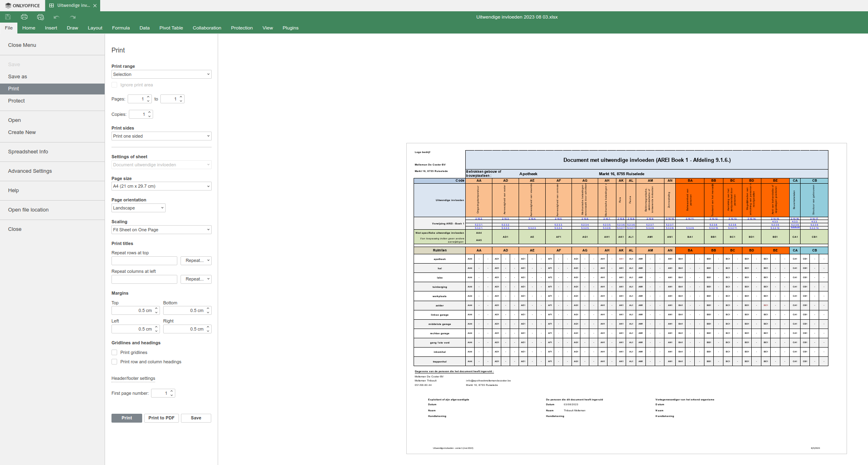This screenshot has width=868, height=465.
Task: Toggle the Ignore print area checkbox
Action: (114, 85)
